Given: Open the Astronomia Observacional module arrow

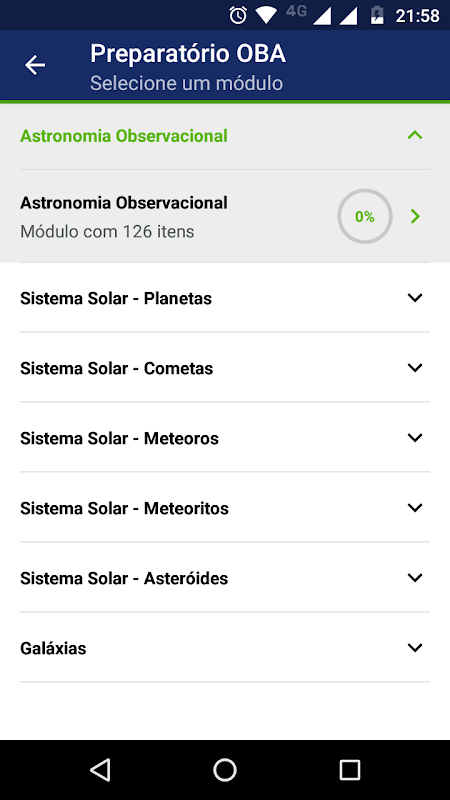Looking at the screenshot, I should [x=415, y=216].
